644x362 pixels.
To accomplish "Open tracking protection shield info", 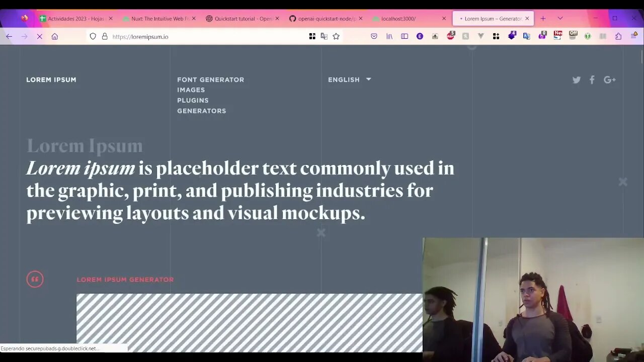I will click(x=93, y=36).
